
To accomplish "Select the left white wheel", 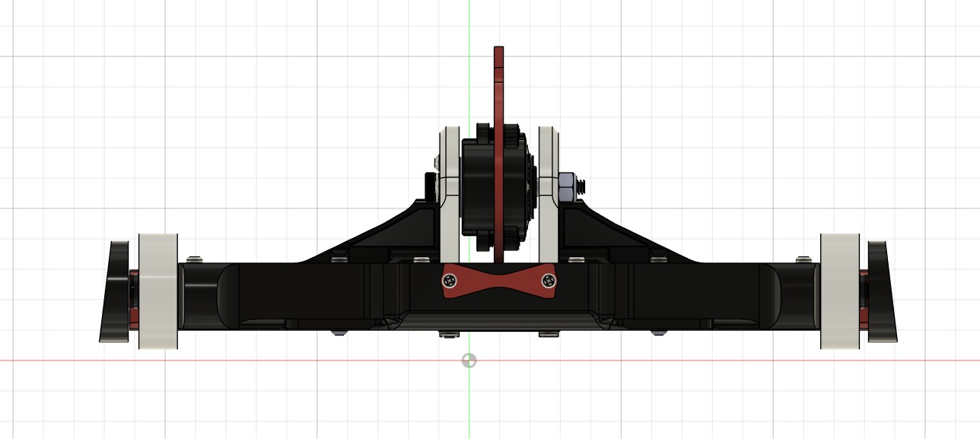I will click(158, 291).
